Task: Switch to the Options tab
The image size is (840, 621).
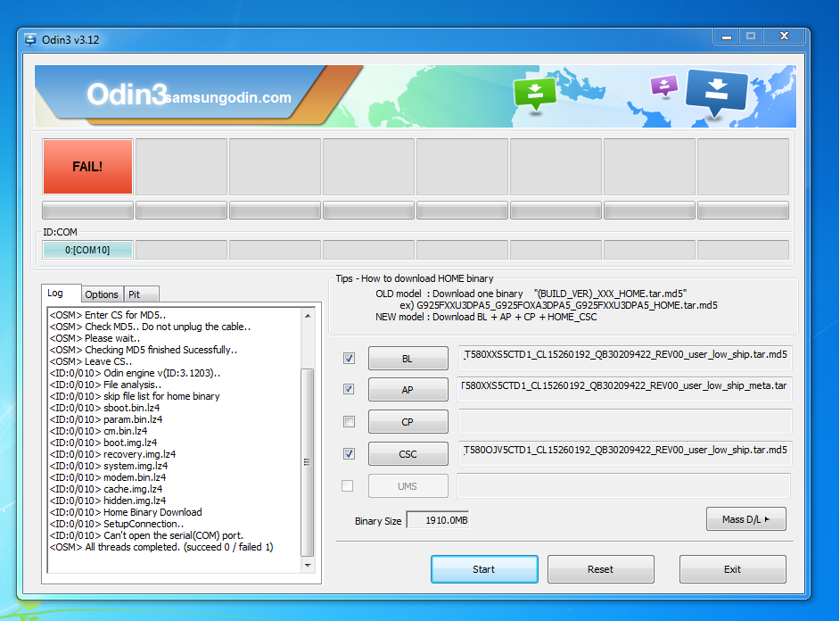Action: point(102,294)
